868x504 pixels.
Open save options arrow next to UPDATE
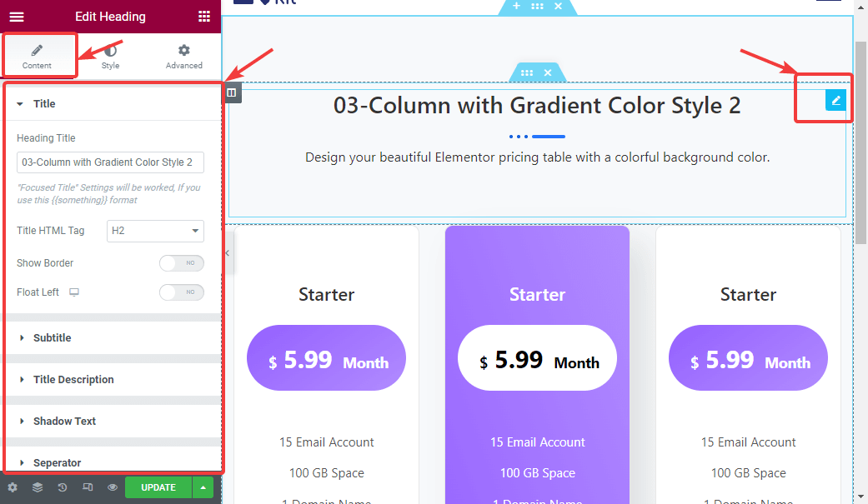pos(203,487)
